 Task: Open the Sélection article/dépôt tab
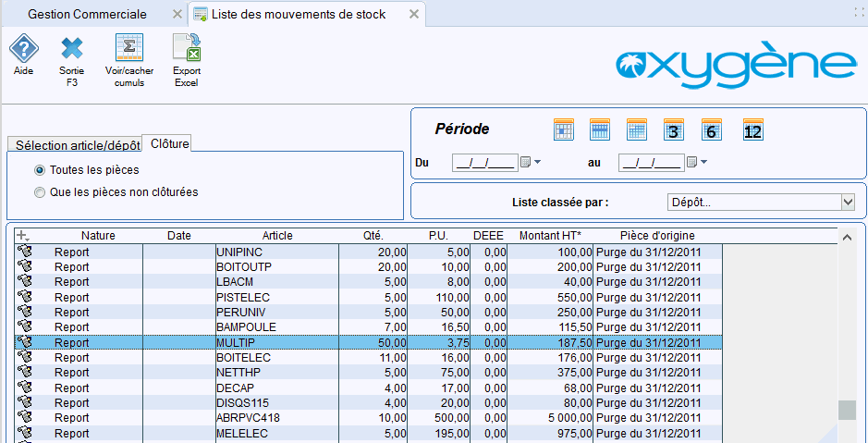(75, 145)
